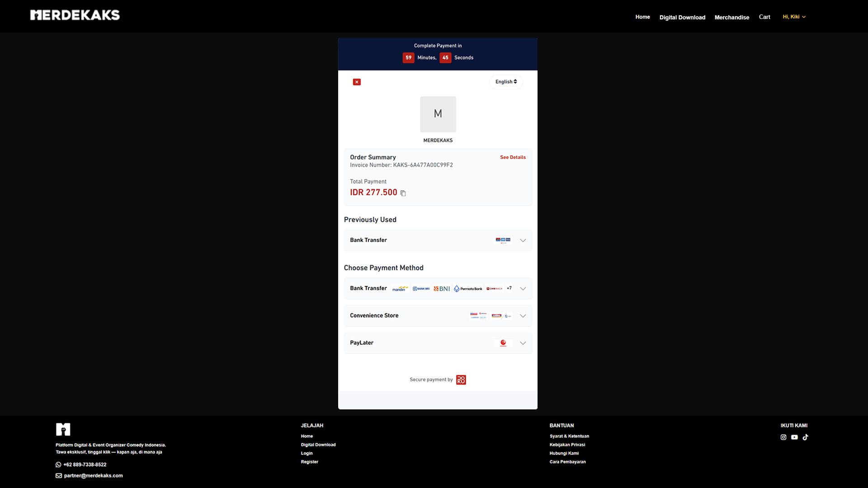Click the Bank BRI logo
The image size is (868, 488).
(x=421, y=289)
